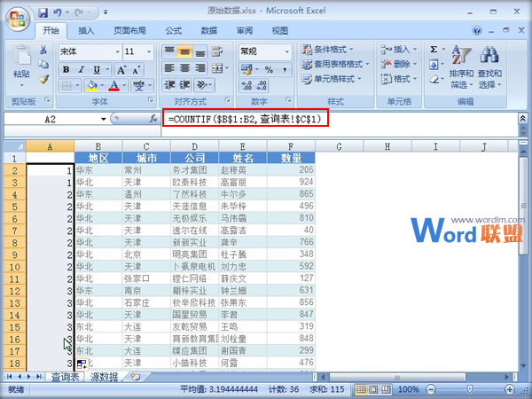Switch to the 查询表 sheet tab
Screen dimensions: 532x399
click(65, 377)
